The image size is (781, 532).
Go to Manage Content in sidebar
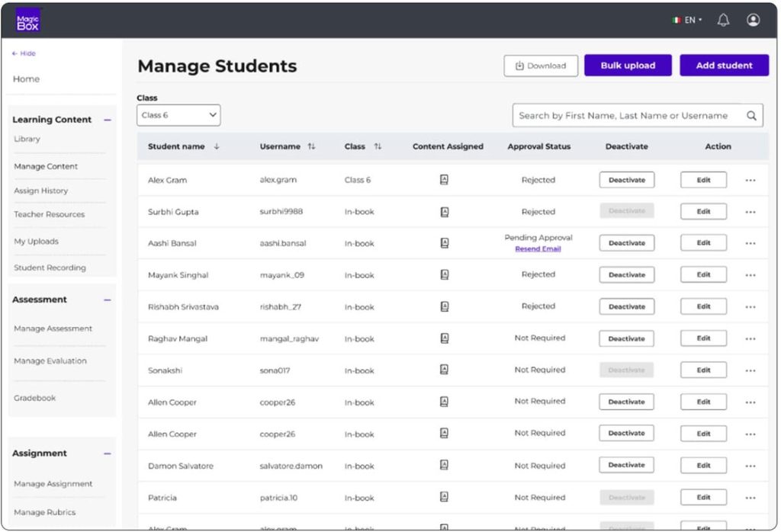[46, 166]
